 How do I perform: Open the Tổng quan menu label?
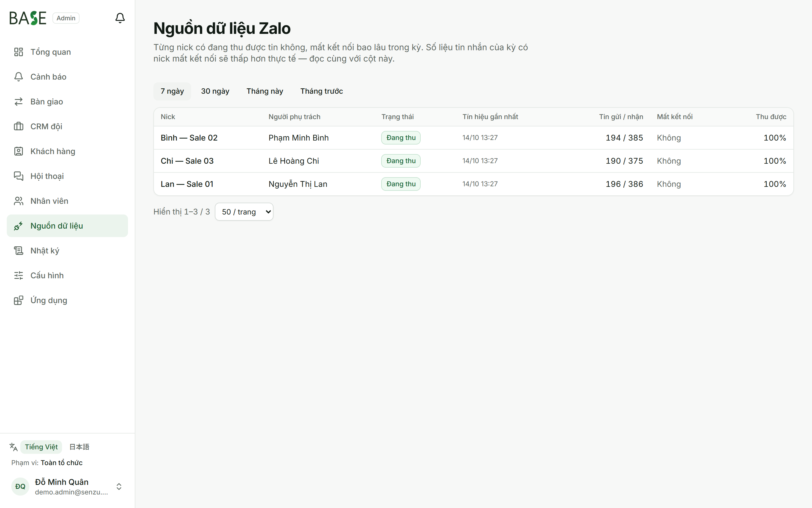coord(51,52)
